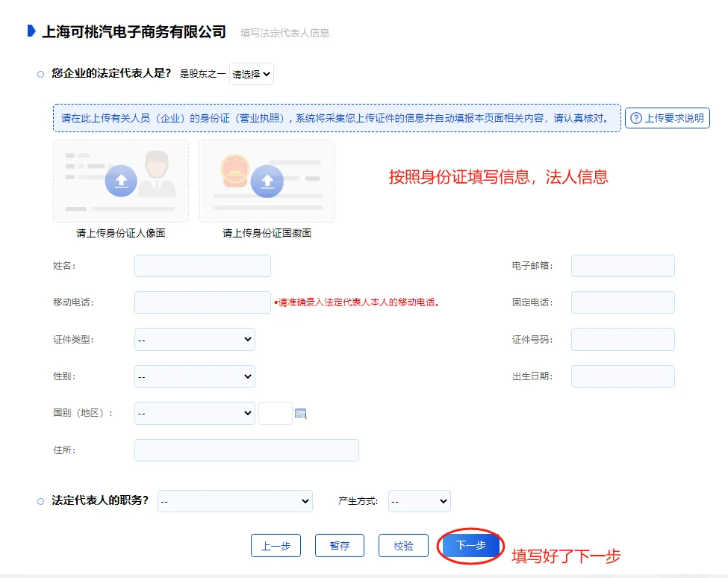Click the 下一步 button
The width and height of the screenshot is (728, 578).
[470, 546]
